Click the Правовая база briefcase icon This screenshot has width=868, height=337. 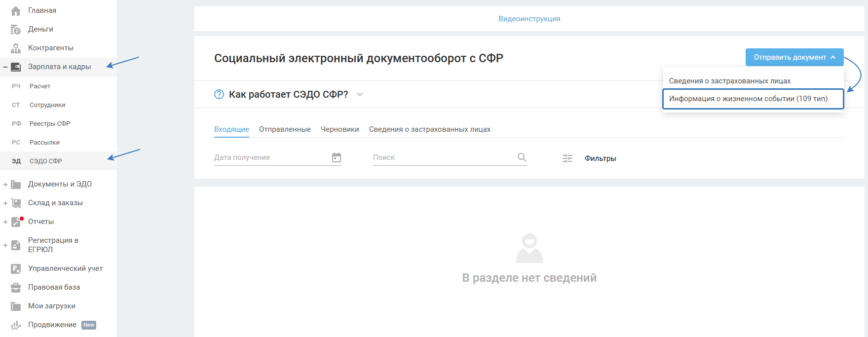pos(16,288)
